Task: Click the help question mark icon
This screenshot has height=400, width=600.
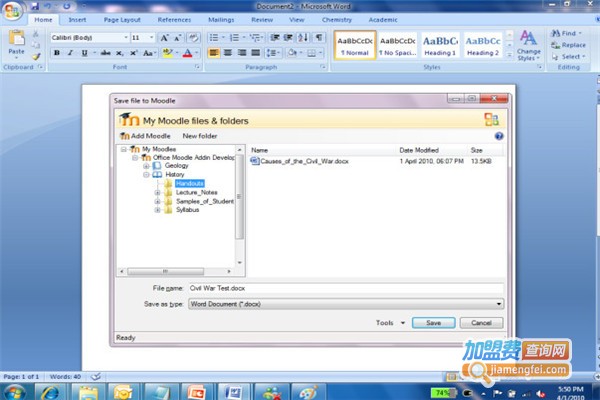Action: [x=498, y=135]
